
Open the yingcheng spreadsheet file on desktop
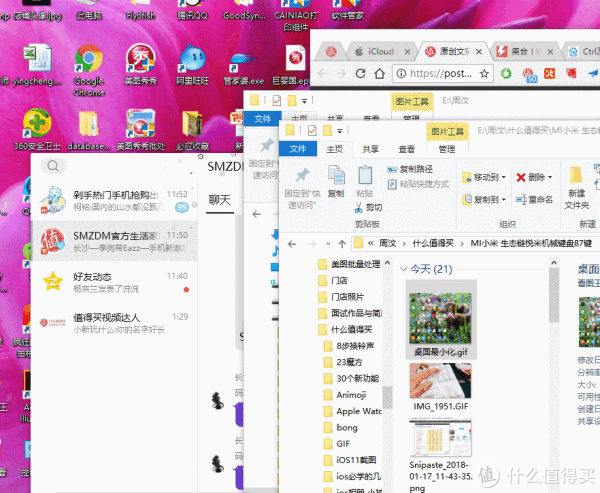coord(37,64)
